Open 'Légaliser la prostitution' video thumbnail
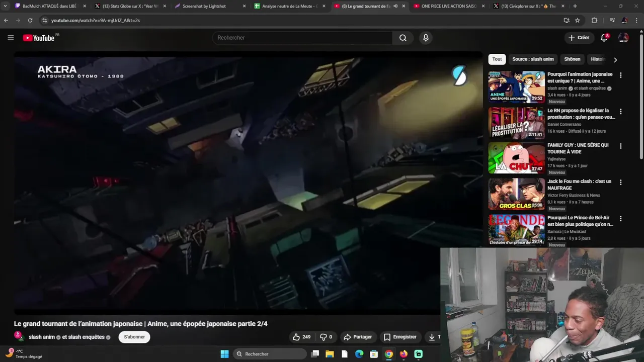This screenshot has width=644, height=362. pos(516,123)
